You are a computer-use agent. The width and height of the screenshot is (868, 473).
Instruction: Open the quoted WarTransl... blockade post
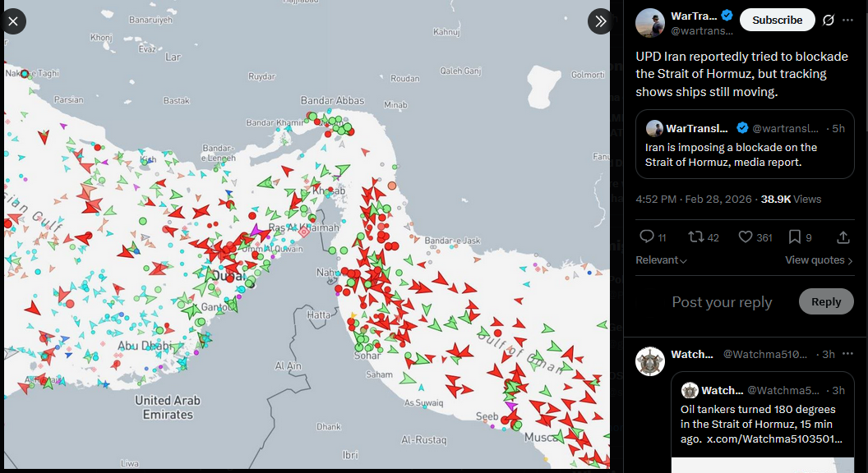(x=745, y=145)
